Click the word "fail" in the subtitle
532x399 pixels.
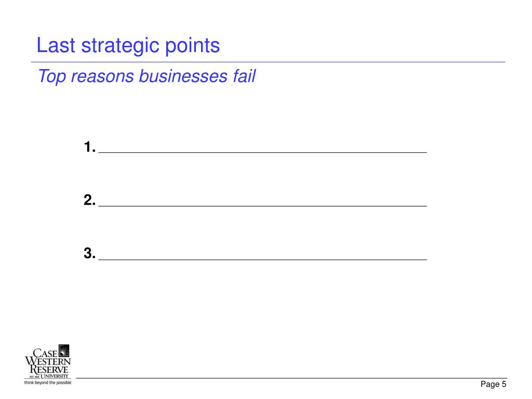click(x=244, y=76)
